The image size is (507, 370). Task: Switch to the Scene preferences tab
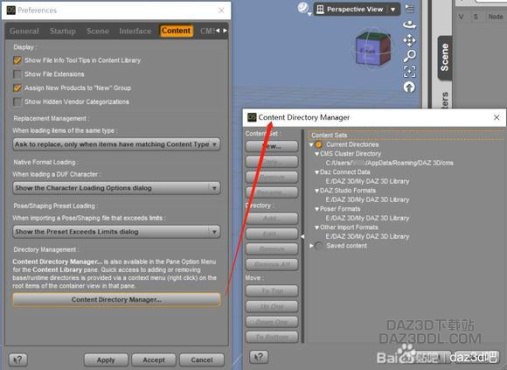[x=98, y=31]
